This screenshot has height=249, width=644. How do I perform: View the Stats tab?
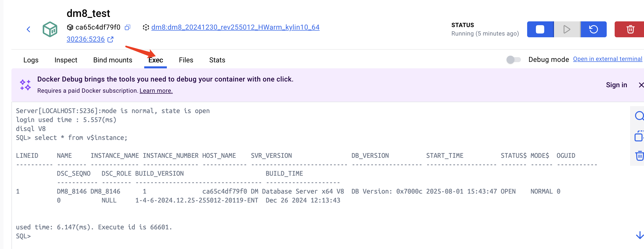pyautogui.click(x=217, y=60)
